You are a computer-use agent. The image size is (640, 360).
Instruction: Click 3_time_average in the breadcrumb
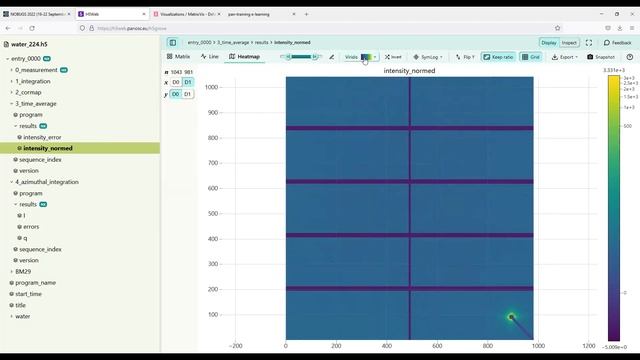click(x=233, y=42)
